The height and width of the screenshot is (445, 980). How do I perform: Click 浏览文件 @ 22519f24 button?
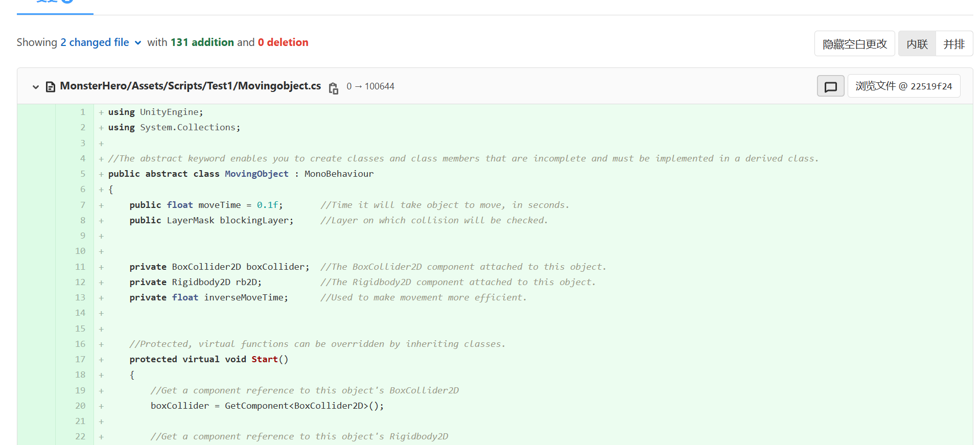(x=903, y=86)
